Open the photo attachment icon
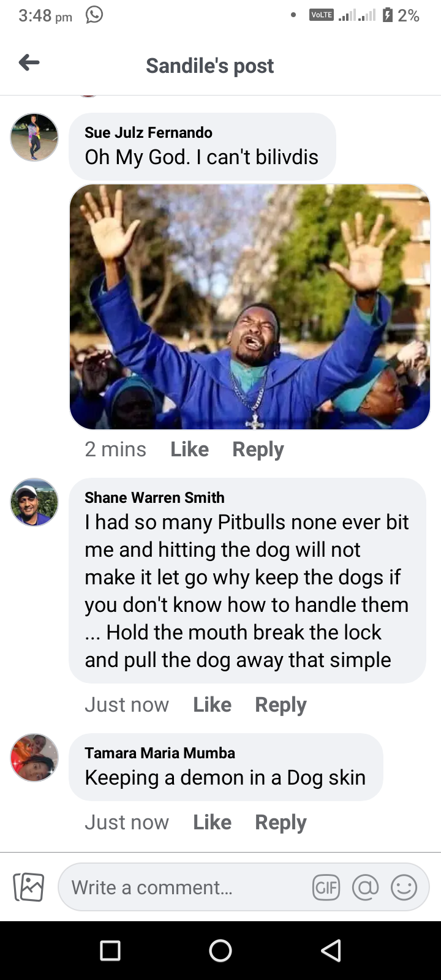Screen dimensions: 441x980 coord(29,887)
